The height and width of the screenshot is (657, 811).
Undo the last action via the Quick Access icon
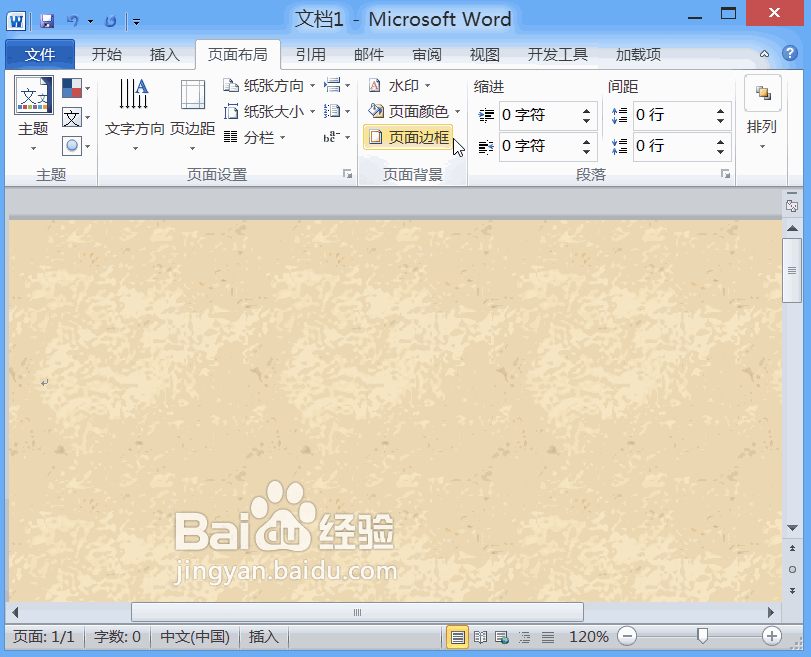coord(72,21)
